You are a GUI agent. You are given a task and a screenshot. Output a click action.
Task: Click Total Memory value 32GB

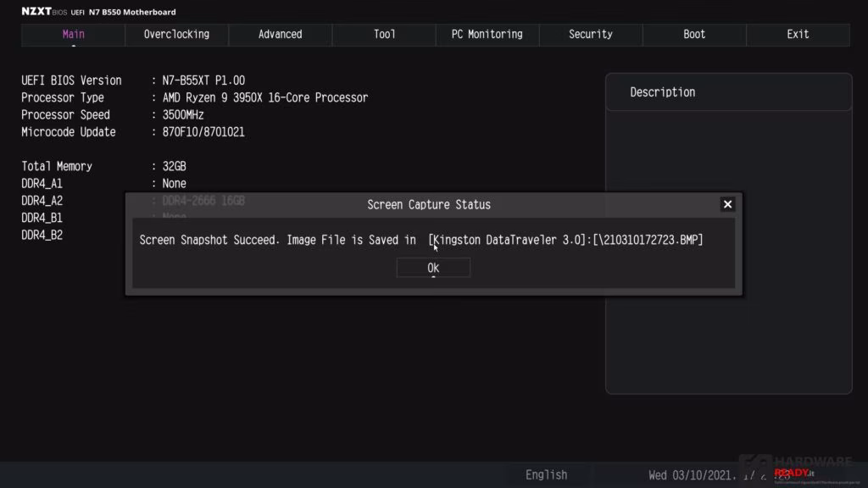point(174,167)
